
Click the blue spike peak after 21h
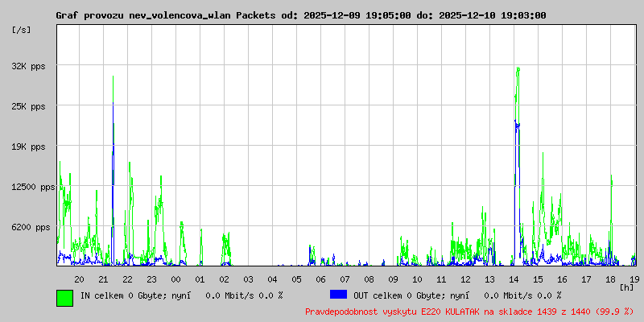113,104
